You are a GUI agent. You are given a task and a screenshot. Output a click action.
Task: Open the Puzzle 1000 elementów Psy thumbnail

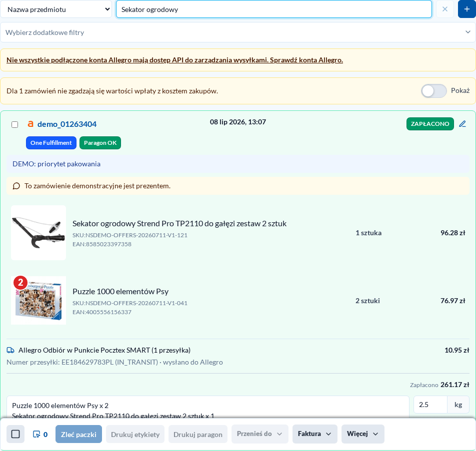pyautogui.click(x=38, y=300)
